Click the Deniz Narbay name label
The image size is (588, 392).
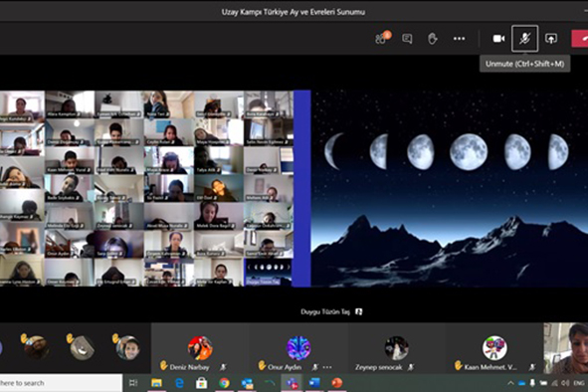pyautogui.click(x=189, y=367)
